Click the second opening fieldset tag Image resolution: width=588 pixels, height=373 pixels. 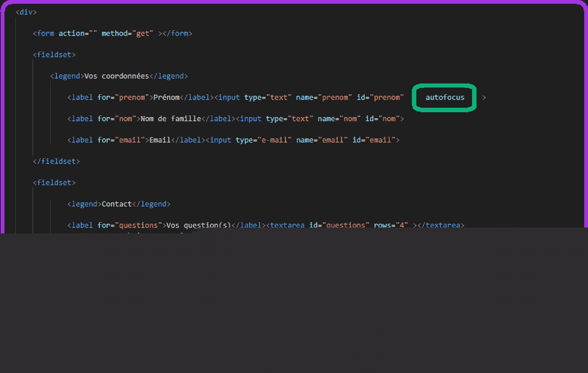pyautogui.click(x=54, y=183)
